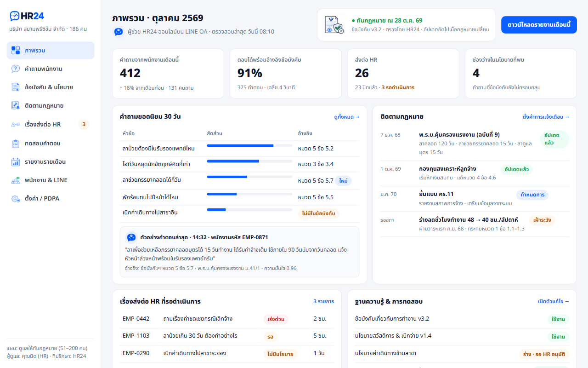This screenshot has height=368, width=588.
Task: Click the ตั้งค่า / PDPA gear icon
Action: [x=16, y=198]
